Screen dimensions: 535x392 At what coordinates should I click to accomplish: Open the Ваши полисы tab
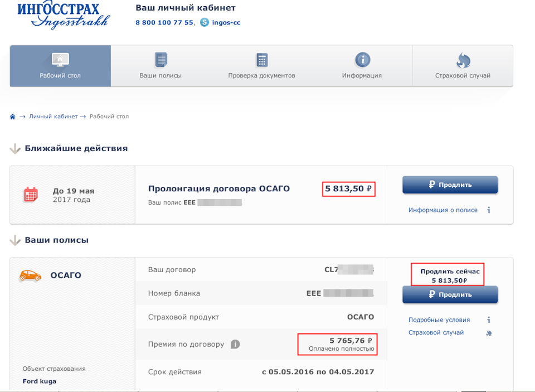click(x=160, y=66)
